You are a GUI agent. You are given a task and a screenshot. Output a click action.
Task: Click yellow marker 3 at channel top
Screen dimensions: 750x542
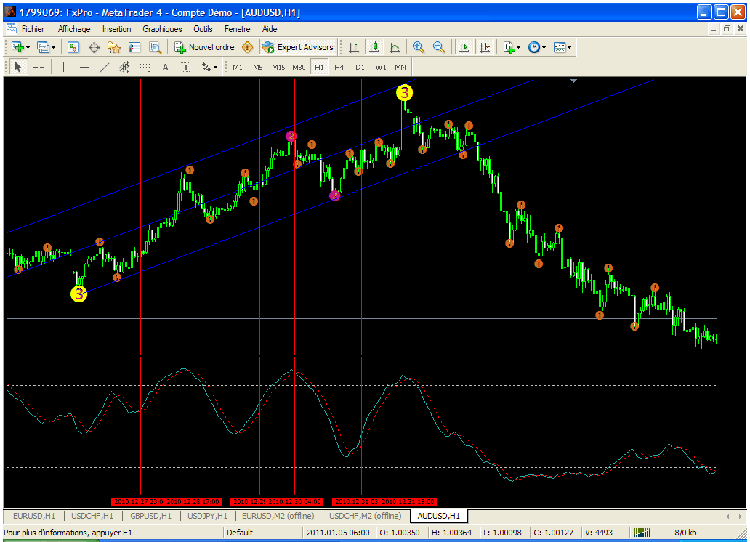point(404,92)
